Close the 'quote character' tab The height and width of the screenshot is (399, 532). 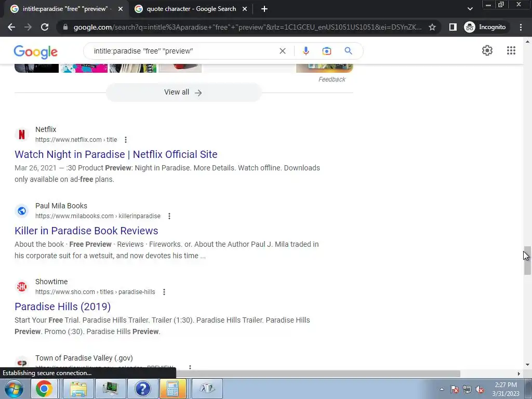point(245,9)
